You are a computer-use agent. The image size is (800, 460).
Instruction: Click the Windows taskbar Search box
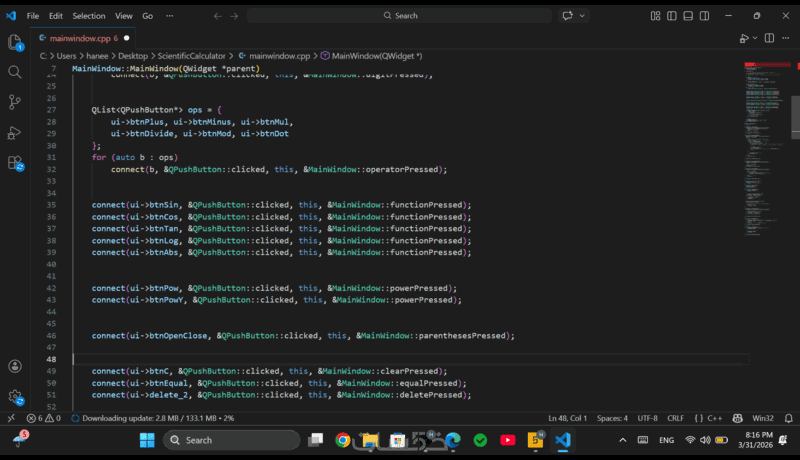pyautogui.click(x=231, y=440)
